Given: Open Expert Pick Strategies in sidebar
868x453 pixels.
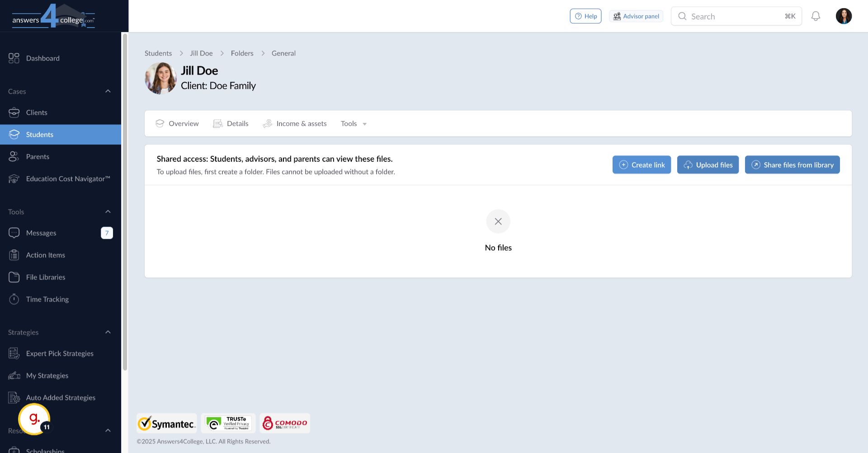Looking at the screenshot, I should 61,354.
